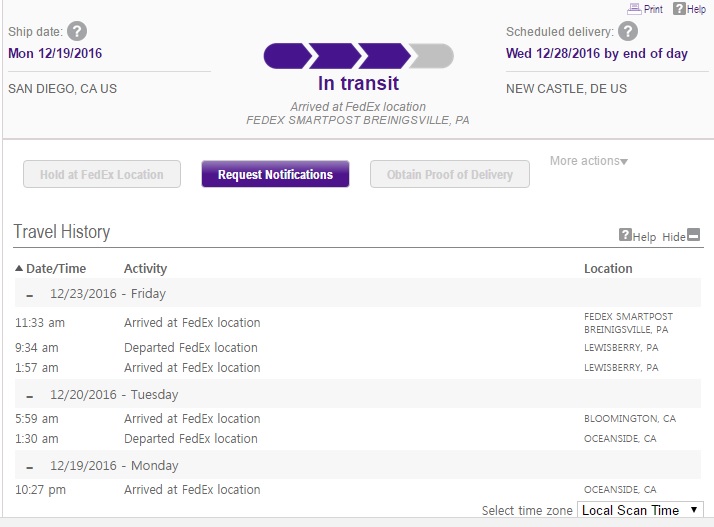This screenshot has height=527, width=714.
Task: Click the Date/Time sort arrow icon
Action: point(19,268)
